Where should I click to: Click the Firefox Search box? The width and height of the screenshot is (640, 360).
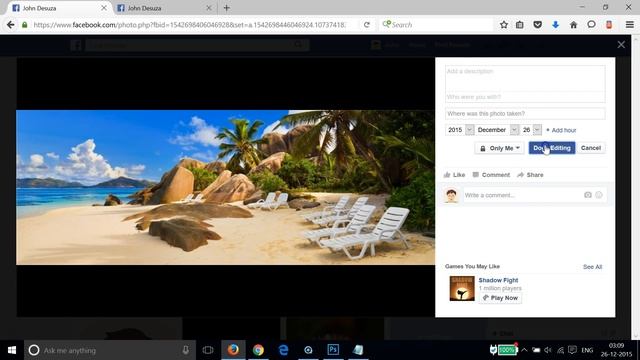click(436, 25)
